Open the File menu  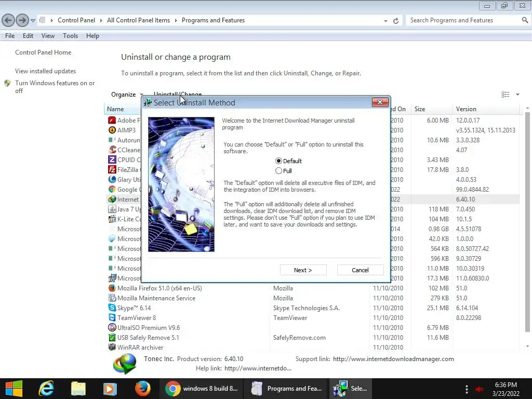point(10,36)
